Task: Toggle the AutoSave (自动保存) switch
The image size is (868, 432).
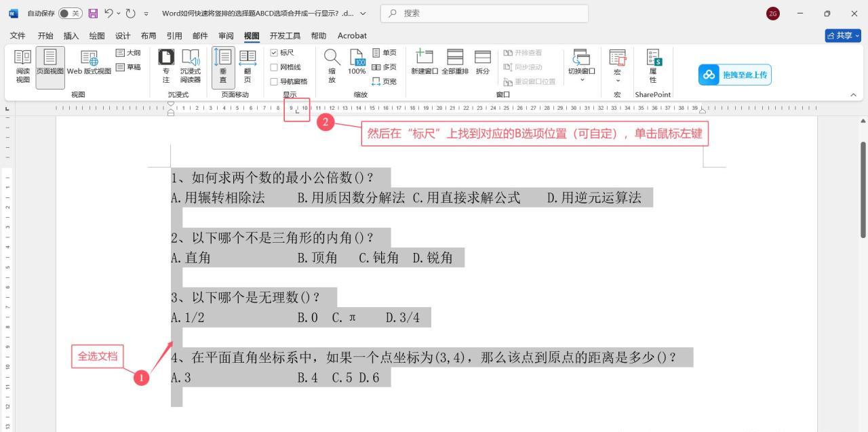Action: coord(70,14)
